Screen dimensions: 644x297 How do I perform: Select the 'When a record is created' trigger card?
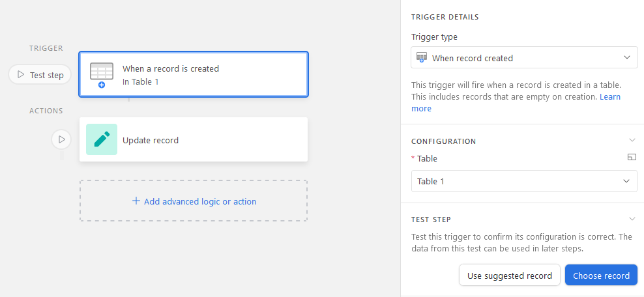click(194, 74)
